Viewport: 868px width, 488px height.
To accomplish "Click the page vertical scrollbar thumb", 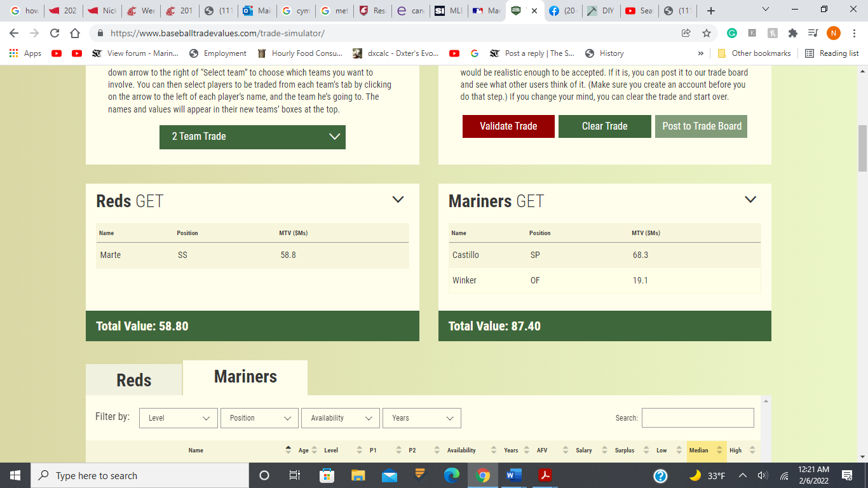I will 862,149.
